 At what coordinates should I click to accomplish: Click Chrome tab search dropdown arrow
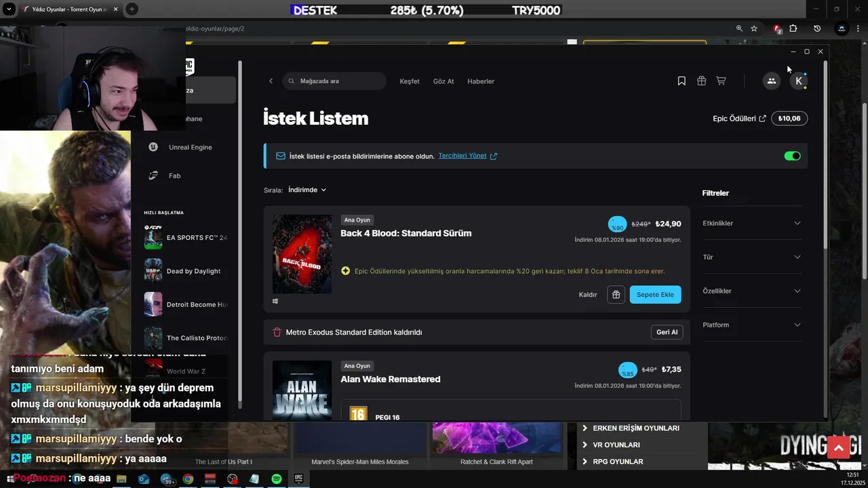point(9,9)
